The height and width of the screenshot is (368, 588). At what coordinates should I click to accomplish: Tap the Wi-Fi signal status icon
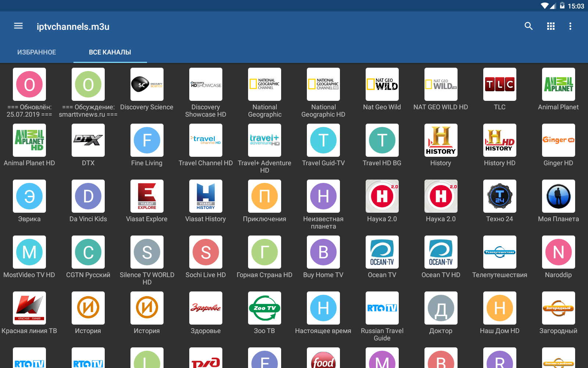(545, 6)
